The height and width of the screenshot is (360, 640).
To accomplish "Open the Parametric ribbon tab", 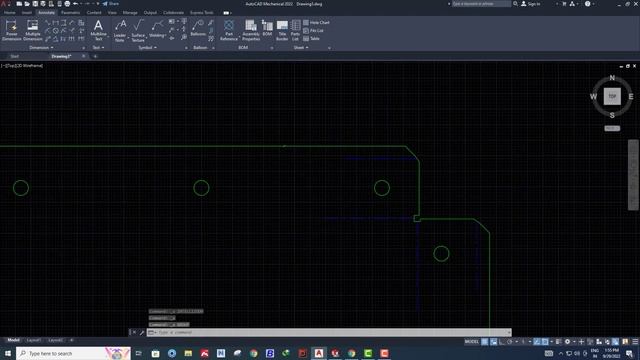I will [70, 13].
